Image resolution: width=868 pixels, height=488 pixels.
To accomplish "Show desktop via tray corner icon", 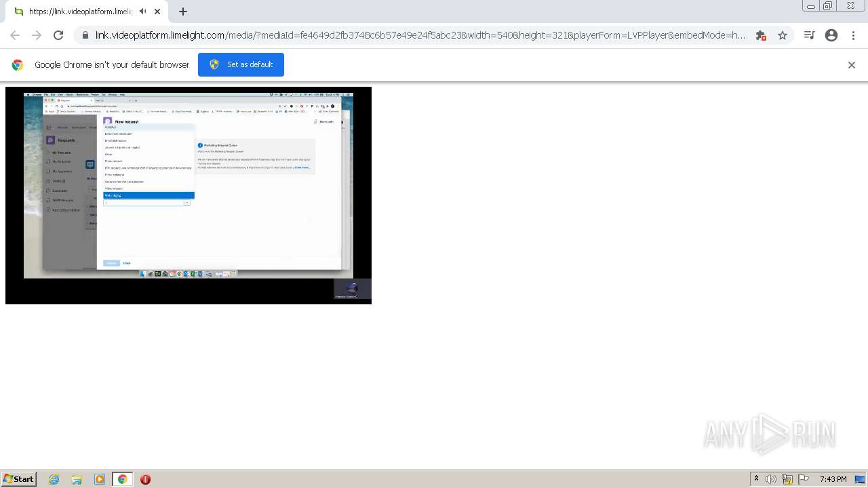I will 860,479.
